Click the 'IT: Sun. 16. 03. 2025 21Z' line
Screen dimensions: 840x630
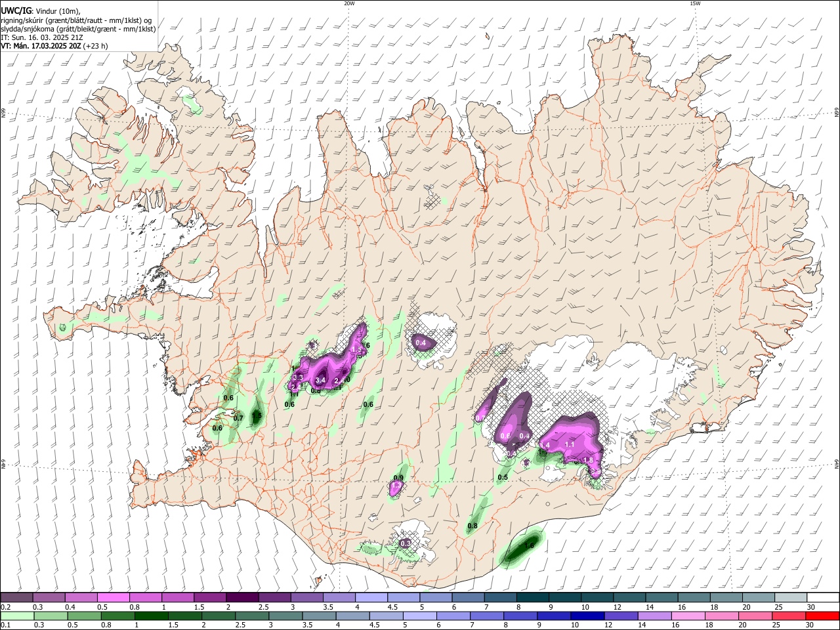(x=42, y=37)
